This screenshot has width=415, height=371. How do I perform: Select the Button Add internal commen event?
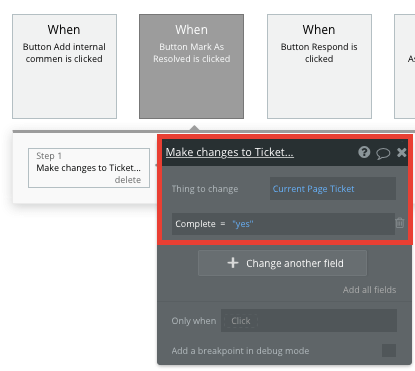click(x=64, y=66)
